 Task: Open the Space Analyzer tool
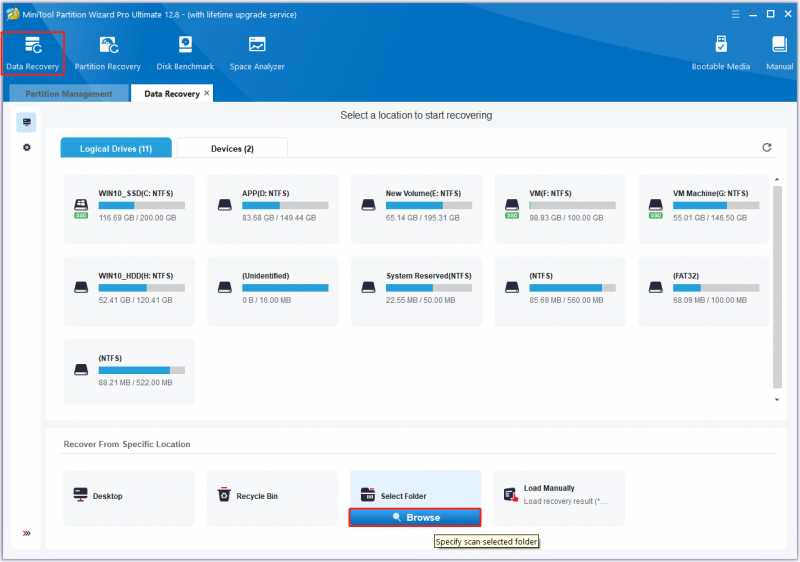(257, 54)
